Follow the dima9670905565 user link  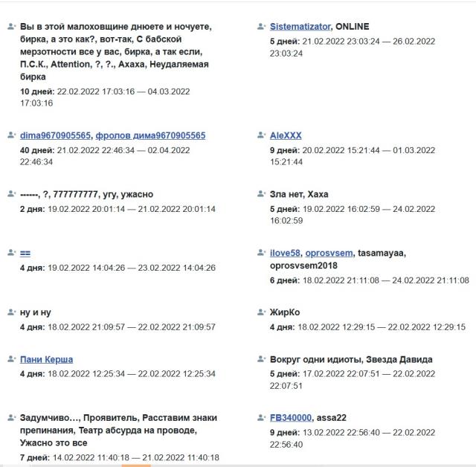[56, 136]
